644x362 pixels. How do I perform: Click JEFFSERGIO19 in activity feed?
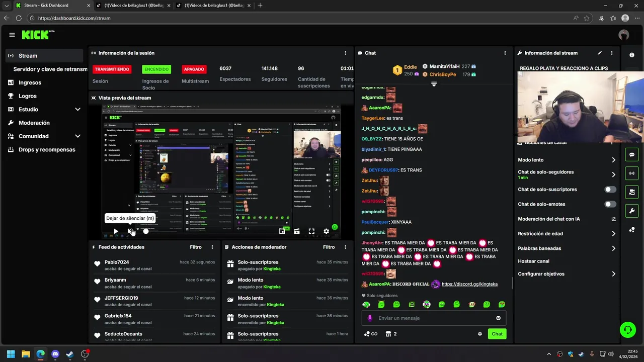coord(121,298)
